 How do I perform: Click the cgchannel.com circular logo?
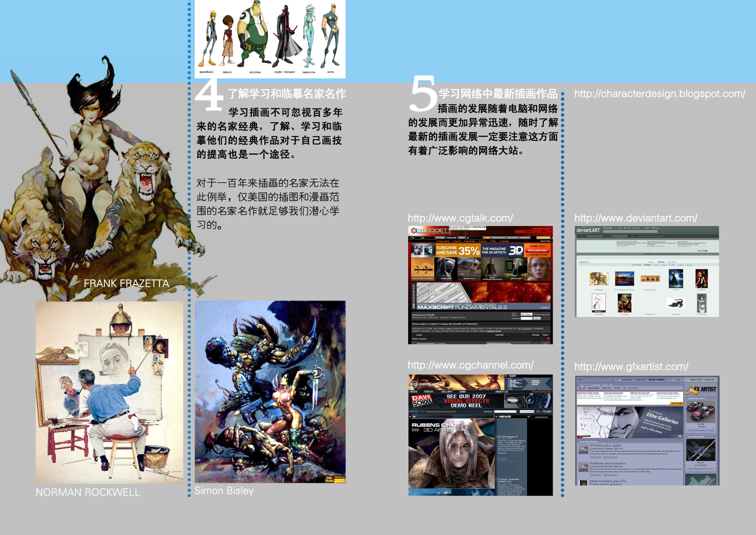414,384
